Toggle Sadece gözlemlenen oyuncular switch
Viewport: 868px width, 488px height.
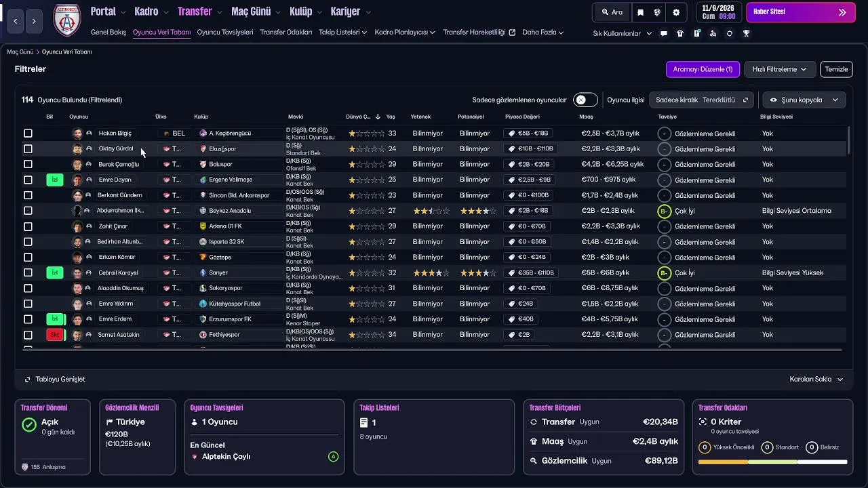(585, 100)
